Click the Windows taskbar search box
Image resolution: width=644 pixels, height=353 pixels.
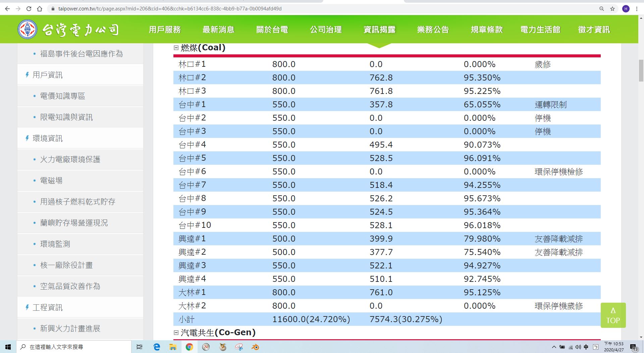click(73, 347)
